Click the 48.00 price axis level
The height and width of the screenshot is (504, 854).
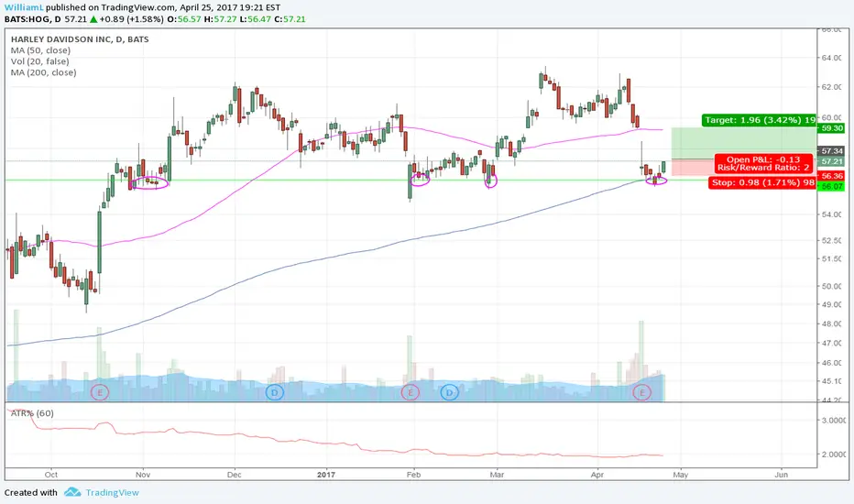click(831, 323)
